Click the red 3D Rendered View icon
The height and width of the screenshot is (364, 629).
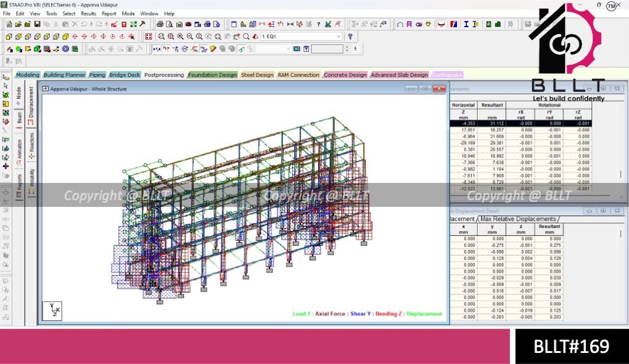coord(255,36)
